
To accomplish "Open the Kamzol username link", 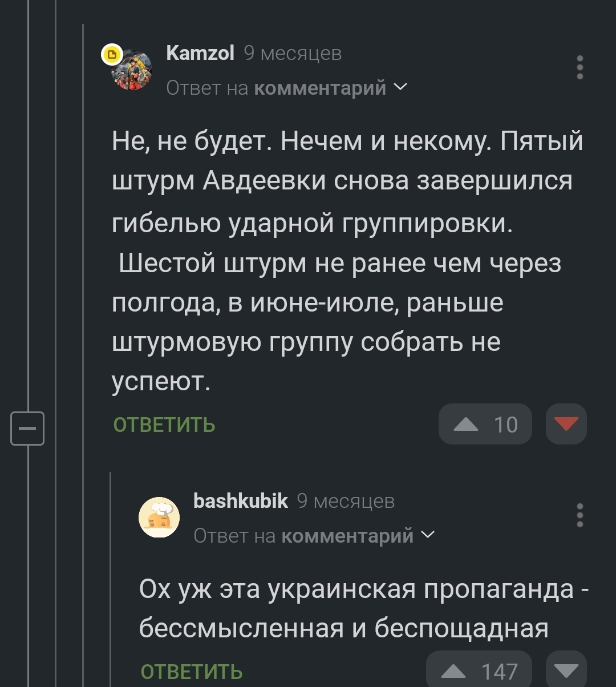I will (x=200, y=53).
